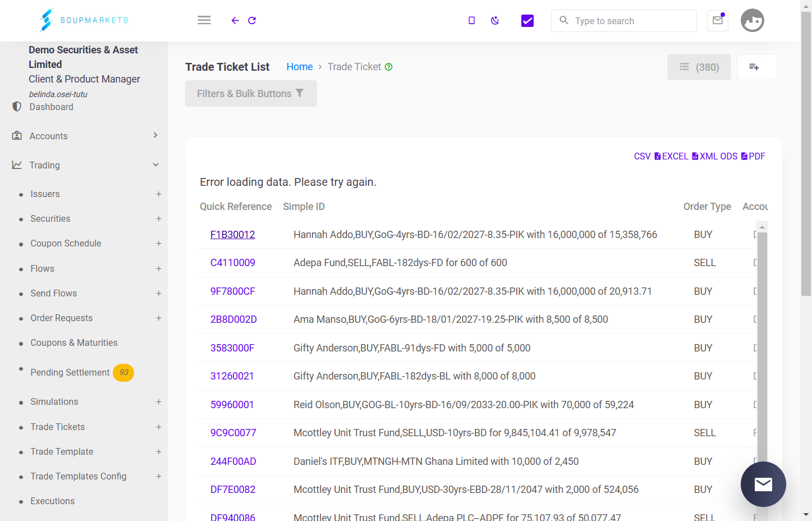Expand the Order Requests plus icon
This screenshot has height=521, width=812.
tap(159, 318)
